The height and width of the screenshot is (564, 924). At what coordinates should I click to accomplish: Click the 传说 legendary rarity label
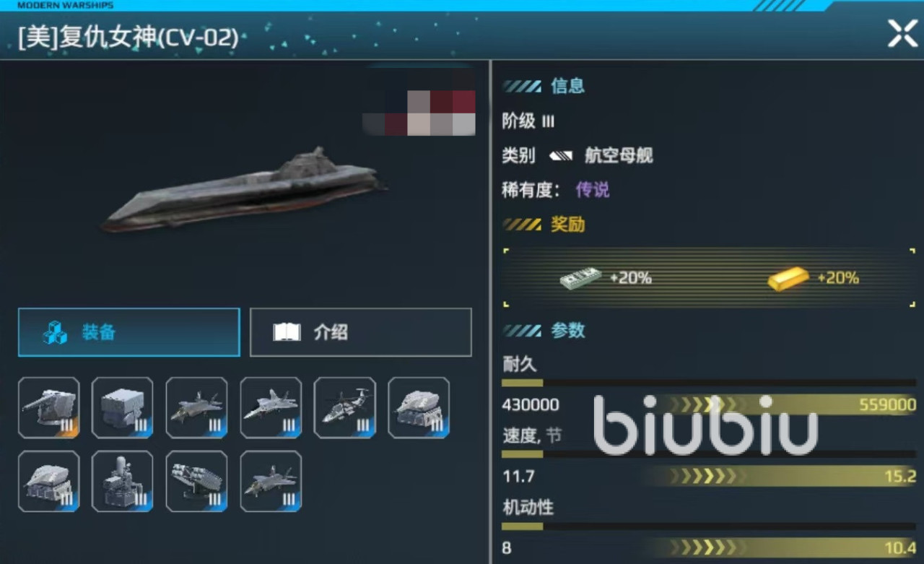[593, 190]
